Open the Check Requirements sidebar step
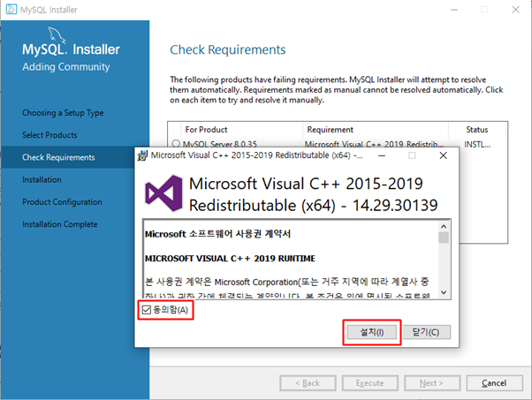The image size is (532, 400). click(x=58, y=157)
